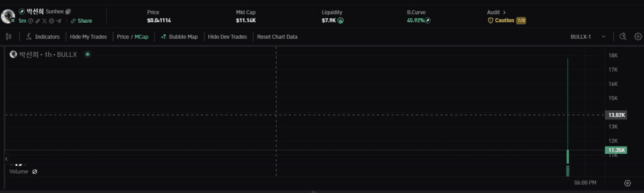
Task: Click the 18K price axis label
Action: (613, 55)
